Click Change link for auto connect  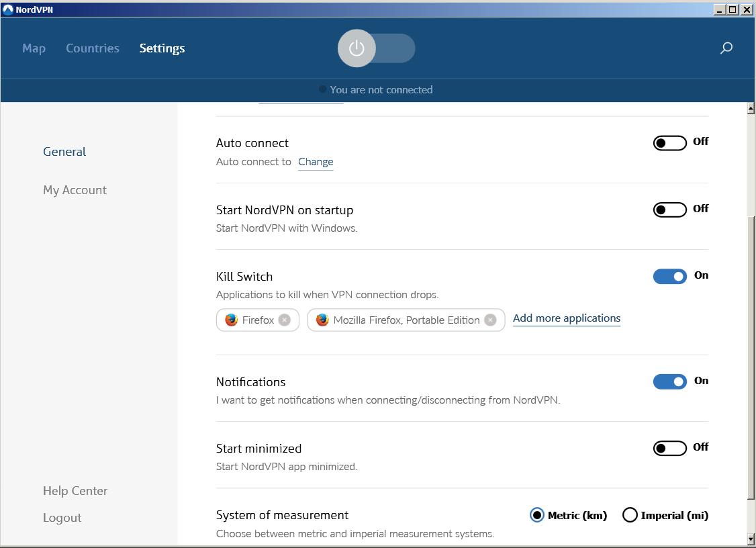coord(316,162)
